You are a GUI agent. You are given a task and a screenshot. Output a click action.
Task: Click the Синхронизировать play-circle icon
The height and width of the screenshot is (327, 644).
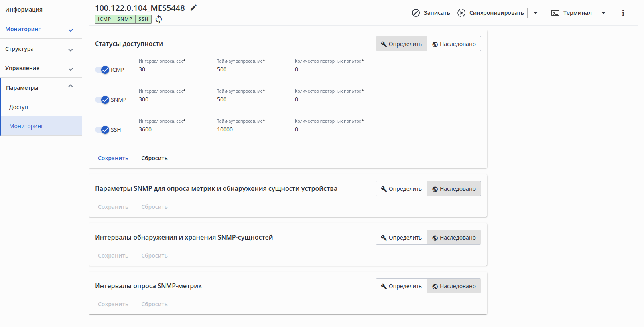point(461,13)
